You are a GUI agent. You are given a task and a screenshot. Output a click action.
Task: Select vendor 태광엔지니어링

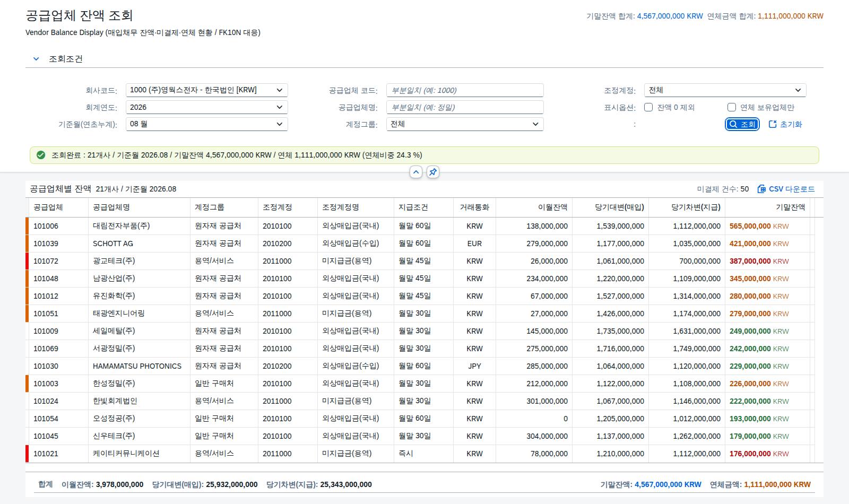119,314
